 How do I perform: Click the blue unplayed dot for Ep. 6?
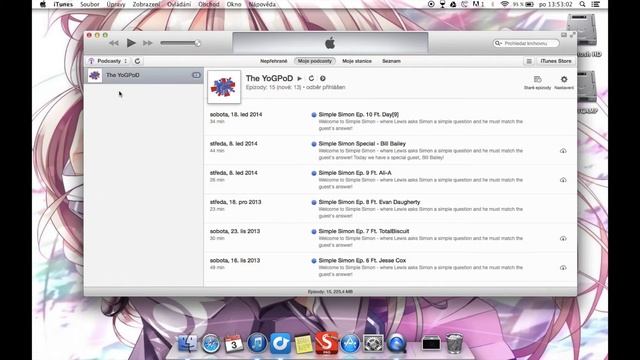314,260
